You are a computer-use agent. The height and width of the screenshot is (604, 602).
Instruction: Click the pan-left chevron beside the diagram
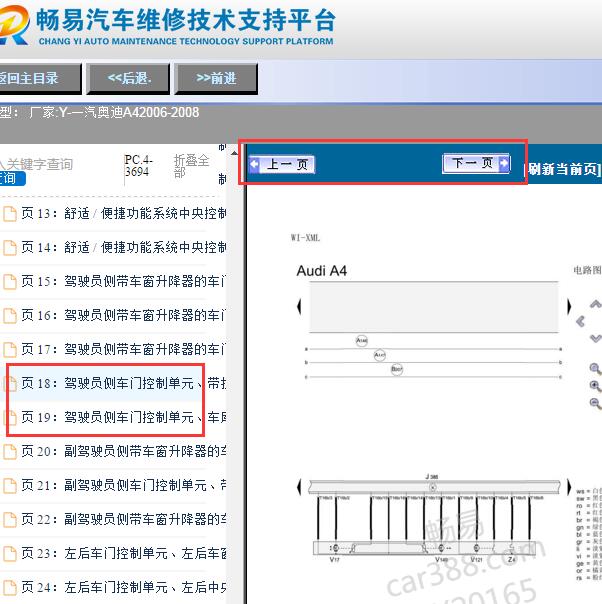tap(580, 321)
